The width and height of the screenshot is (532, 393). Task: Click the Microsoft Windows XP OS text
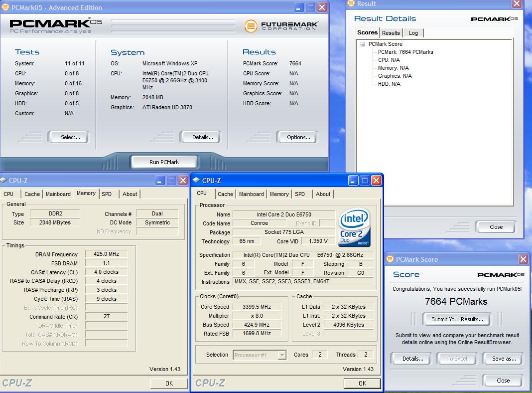tap(170, 63)
